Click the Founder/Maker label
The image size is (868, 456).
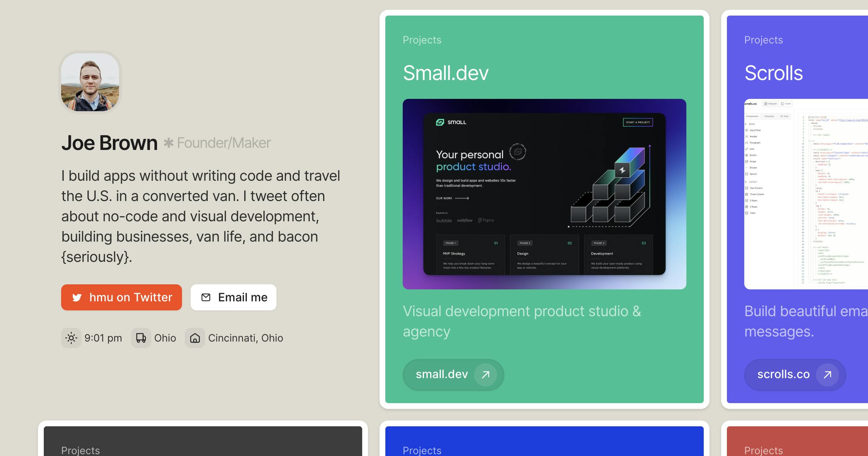(224, 143)
